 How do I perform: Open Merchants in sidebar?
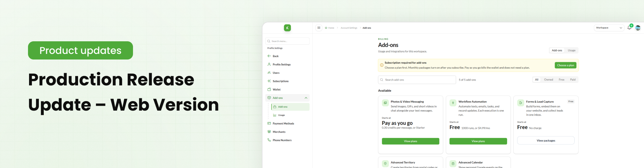pyautogui.click(x=279, y=132)
